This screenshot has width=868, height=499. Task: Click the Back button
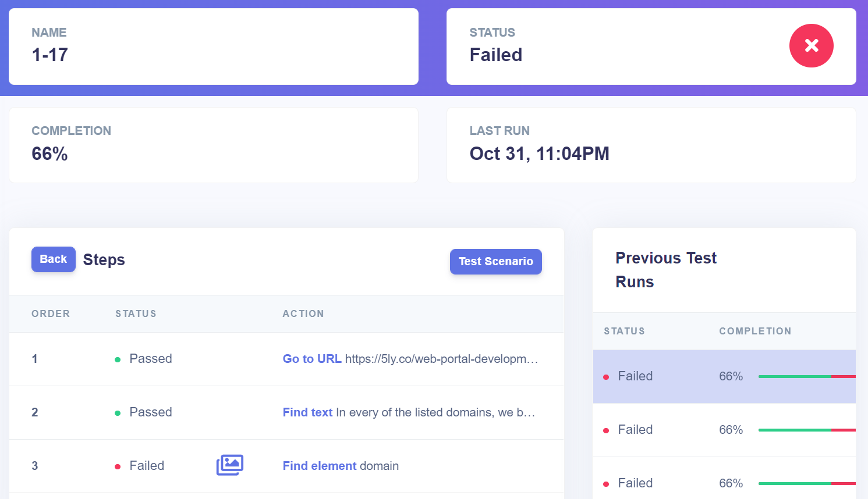[x=53, y=259]
